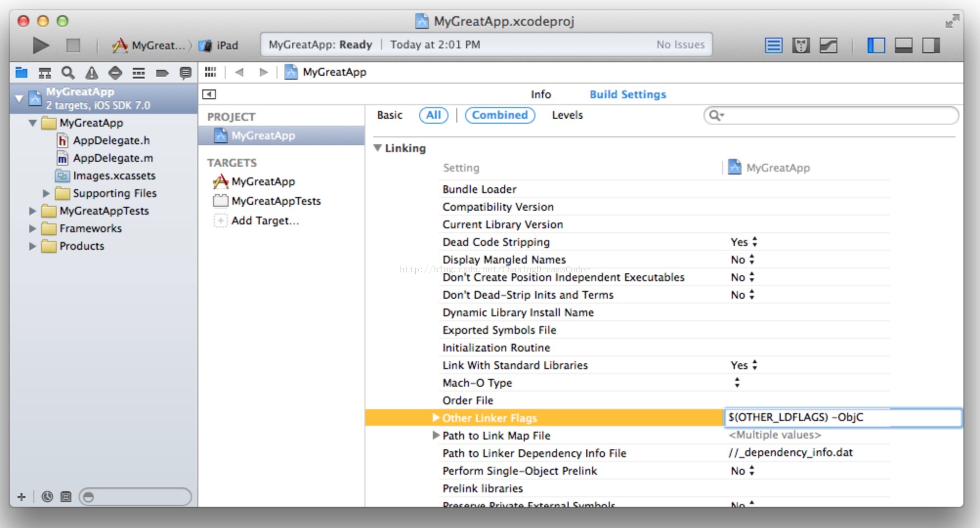Select the MyGreatAppTests target

(276, 201)
